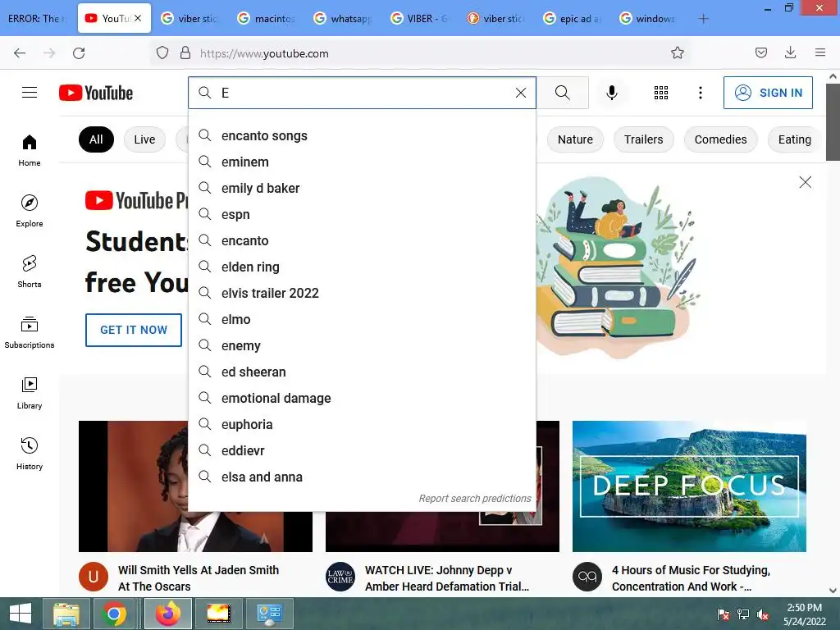Choose 'encanto songs' suggestion

[362, 135]
